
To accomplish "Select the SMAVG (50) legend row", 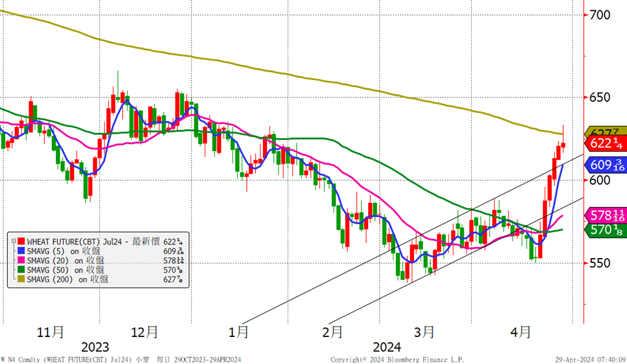I will tap(100, 270).
